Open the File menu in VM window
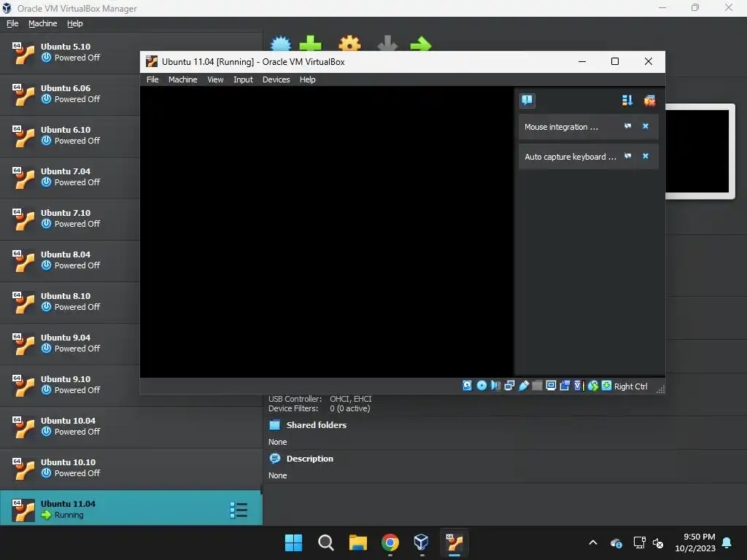This screenshot has height=560, width=747. pos(152,79)
